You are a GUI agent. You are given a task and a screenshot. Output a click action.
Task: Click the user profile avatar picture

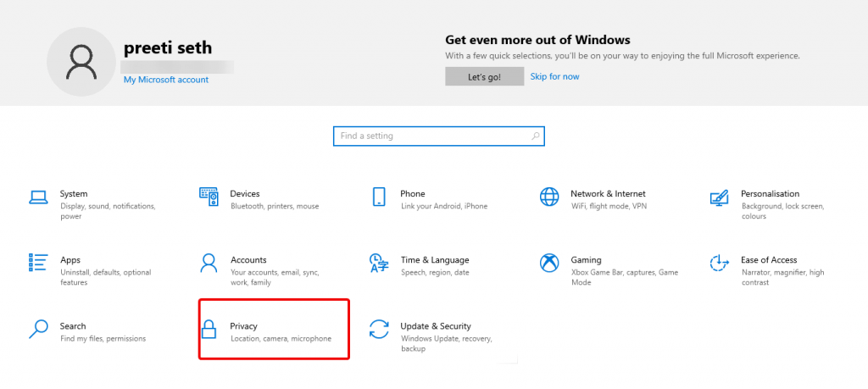(x=81, y=62)
